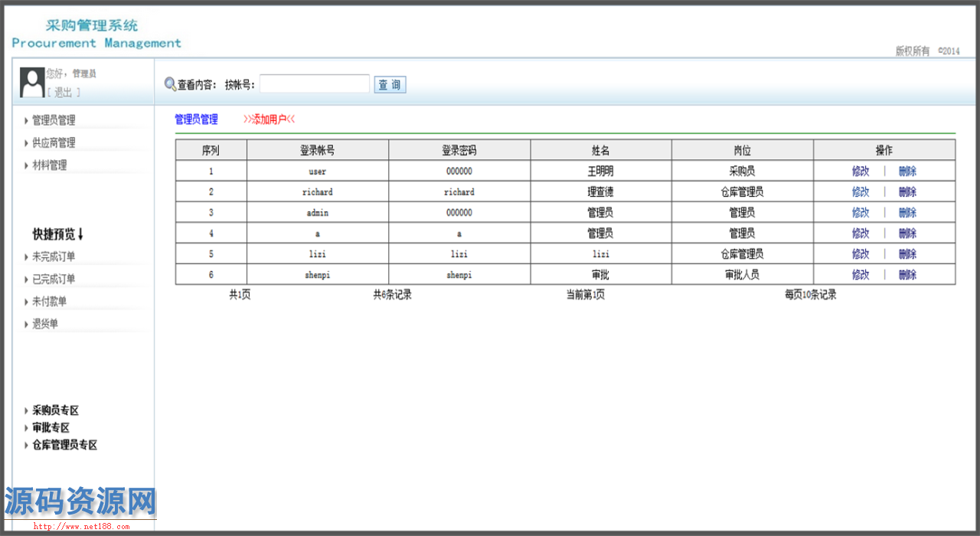Click 修改 for user account row

tap(861, 172)
